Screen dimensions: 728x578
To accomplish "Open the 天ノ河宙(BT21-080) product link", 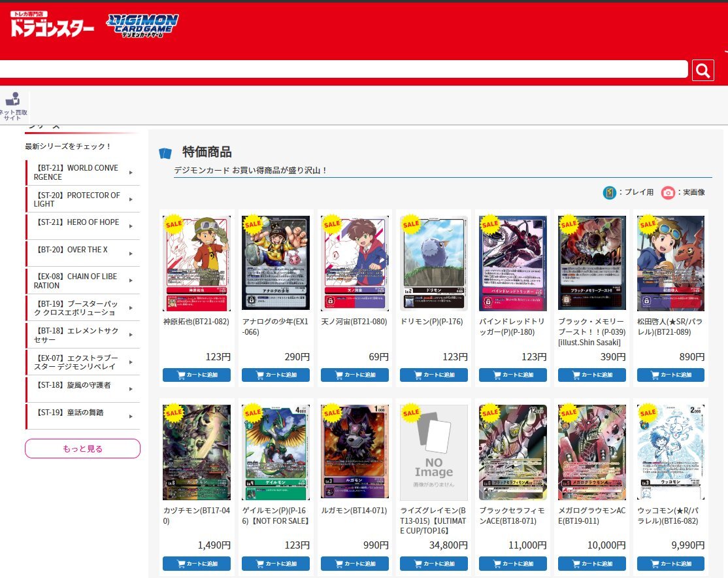I will [354, 322].
